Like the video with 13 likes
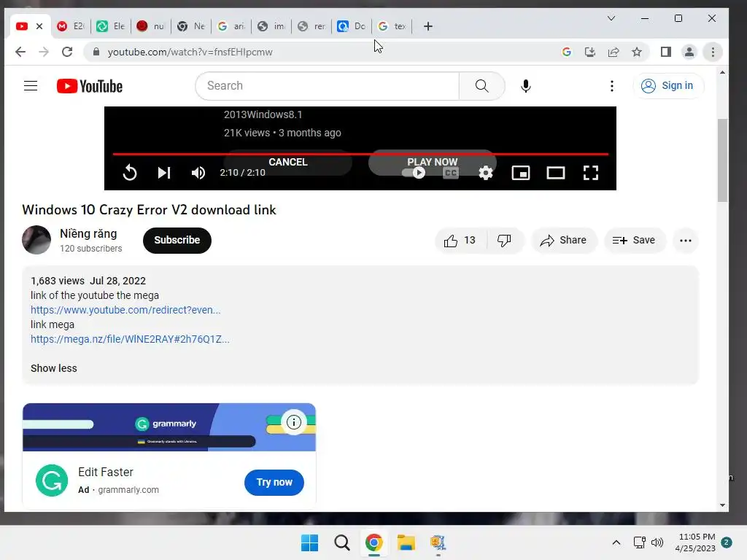The height and width of the screenshot is (560, 747). 460,241
